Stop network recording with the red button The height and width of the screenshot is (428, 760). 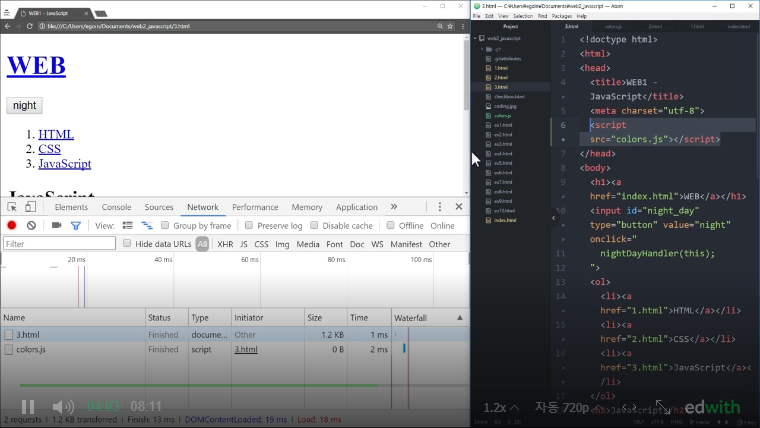pos(12,225)
